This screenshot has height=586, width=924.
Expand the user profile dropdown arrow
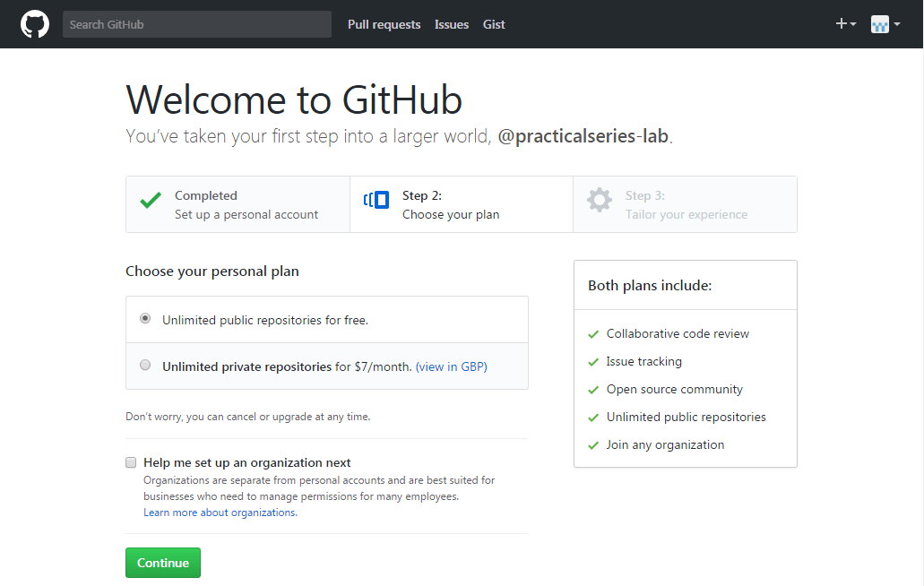click(x=897, y=24)
